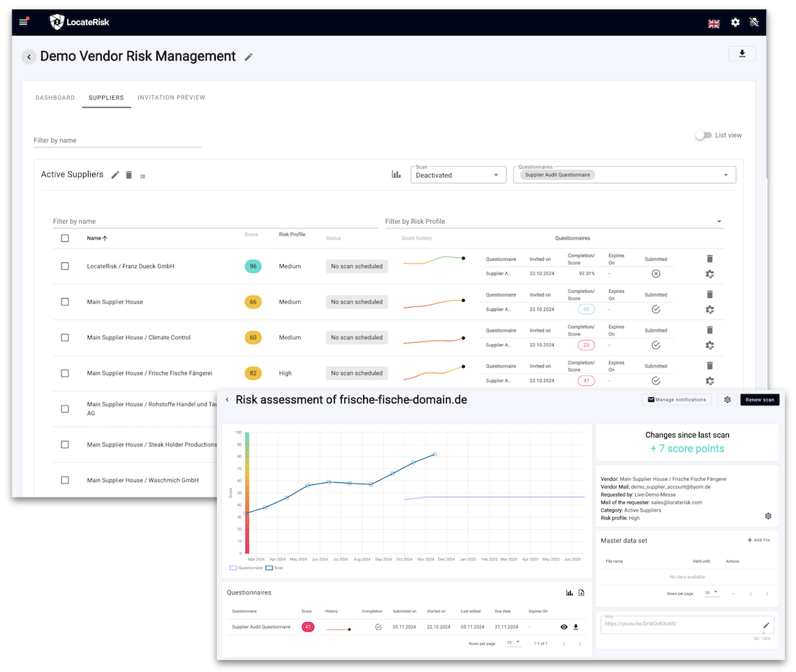Toggle the List view switch
The image size is (796, 672).
pyautogui.click(x=703, y=135)
